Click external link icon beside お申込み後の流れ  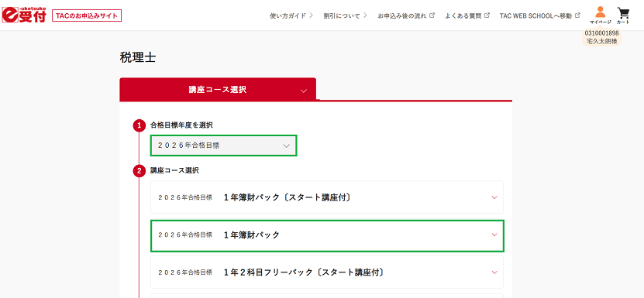432,15
